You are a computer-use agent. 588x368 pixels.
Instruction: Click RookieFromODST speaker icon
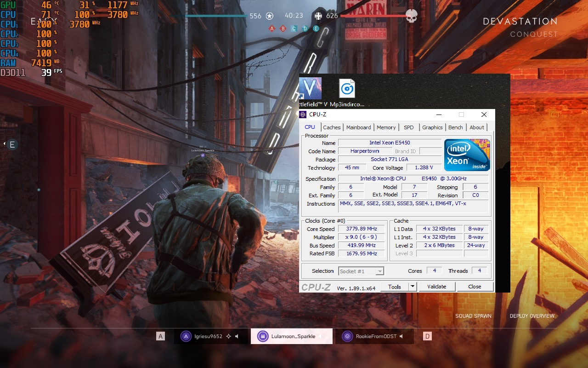(x=401, y=336)
